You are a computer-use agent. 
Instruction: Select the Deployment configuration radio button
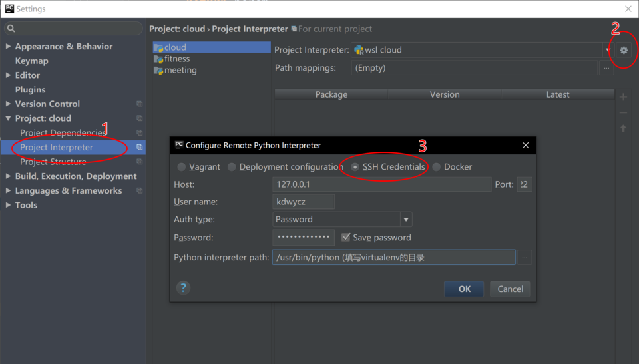coord(232,167)
